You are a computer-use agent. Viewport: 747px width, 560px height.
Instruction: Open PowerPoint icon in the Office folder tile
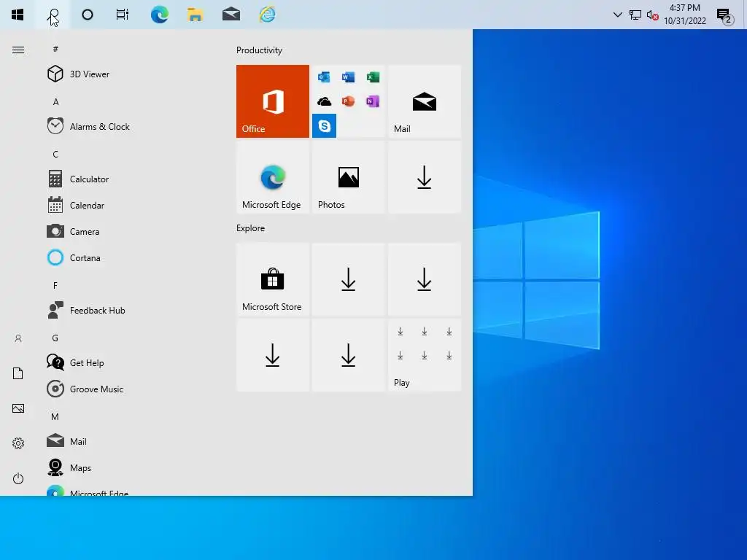348,101
